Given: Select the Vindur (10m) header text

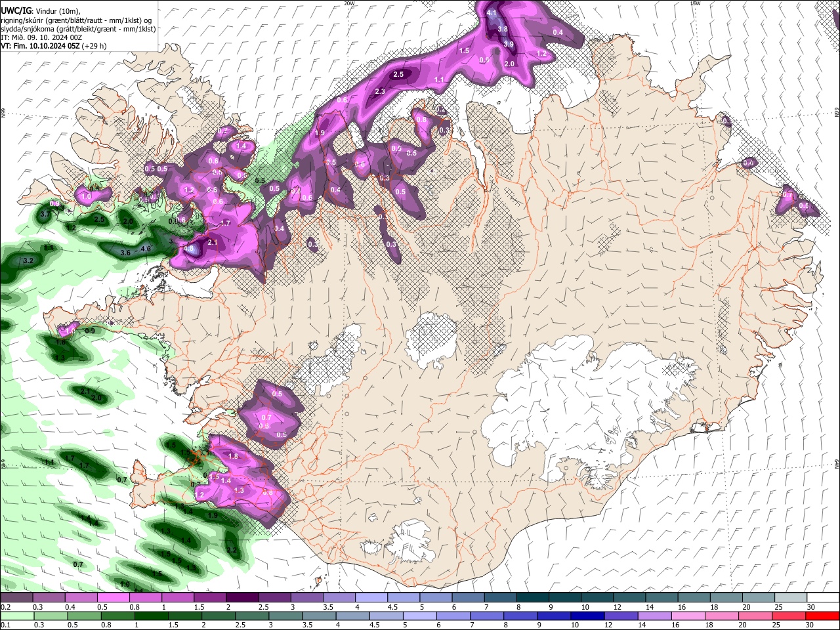Looking at the screenshot, I should [57, 11].
